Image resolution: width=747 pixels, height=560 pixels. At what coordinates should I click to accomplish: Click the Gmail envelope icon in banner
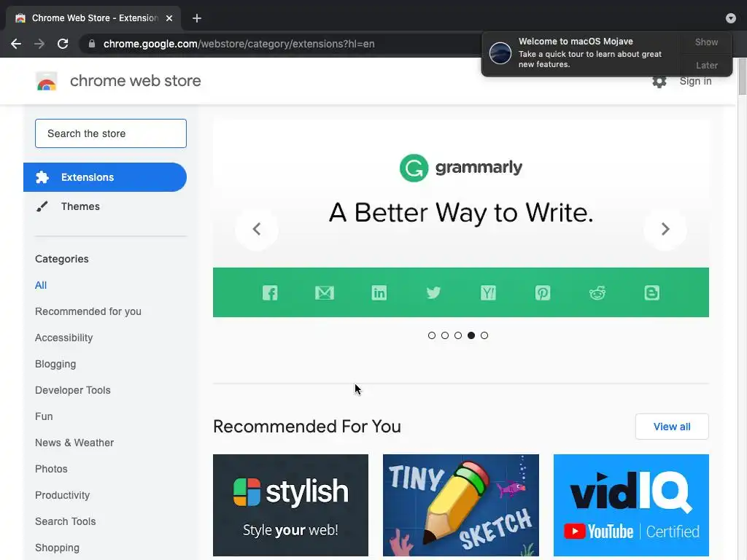point(325,292)
